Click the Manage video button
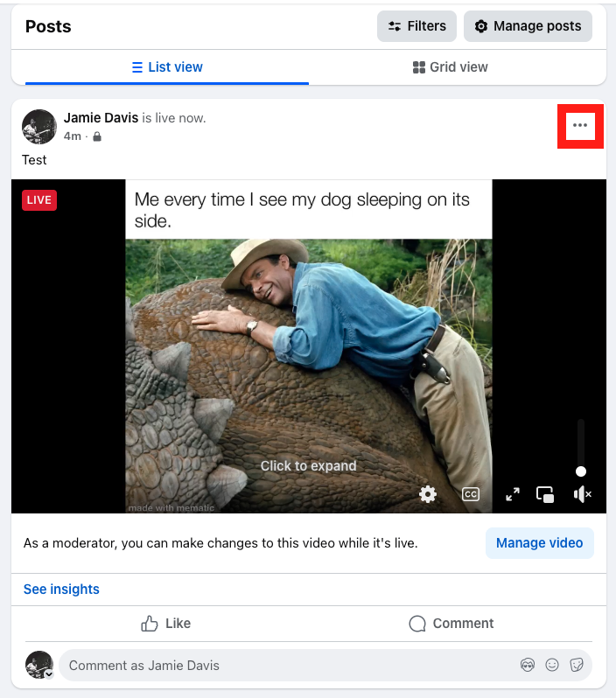Viewport: 616px width, 698px height. (539, 543)
